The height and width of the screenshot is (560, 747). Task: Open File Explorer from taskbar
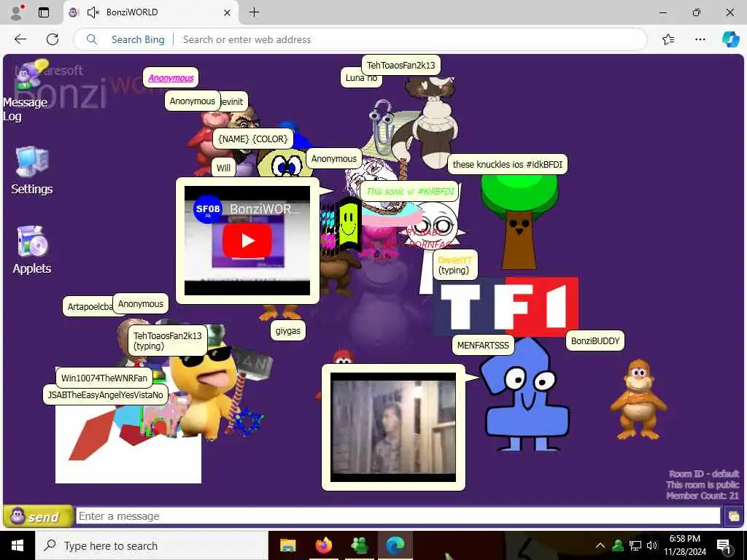[287, 545]
